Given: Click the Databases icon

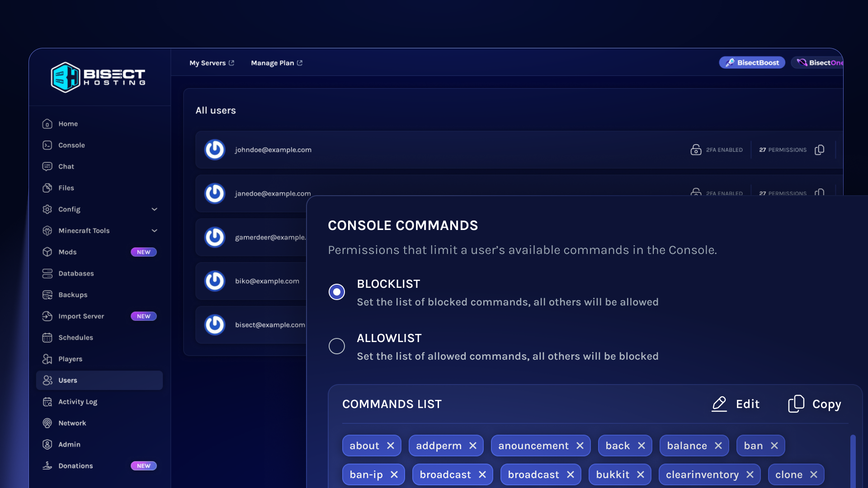Looking at the screenshot, I should click(47, 273).
